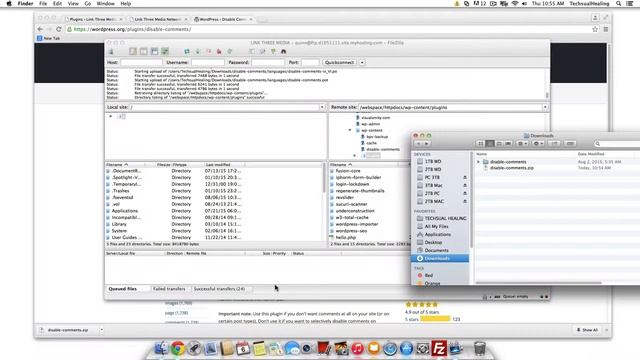Open Documents in the Finder sidebar

[x=436, y=250]
